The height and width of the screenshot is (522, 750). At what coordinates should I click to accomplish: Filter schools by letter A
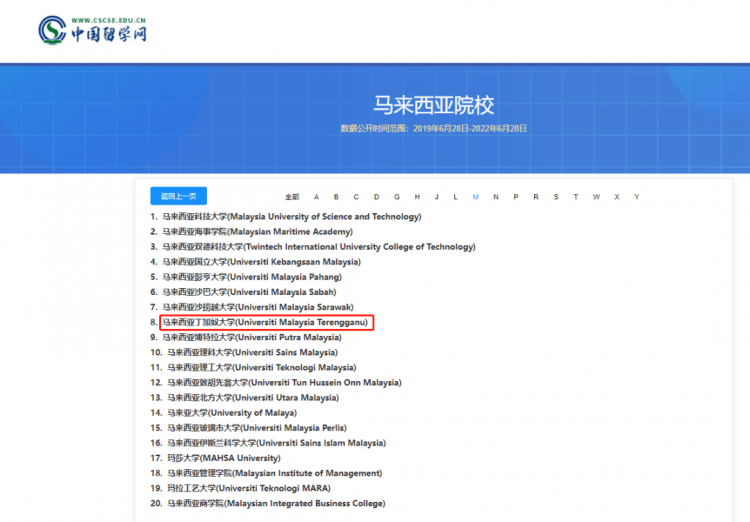coord(316,197)
